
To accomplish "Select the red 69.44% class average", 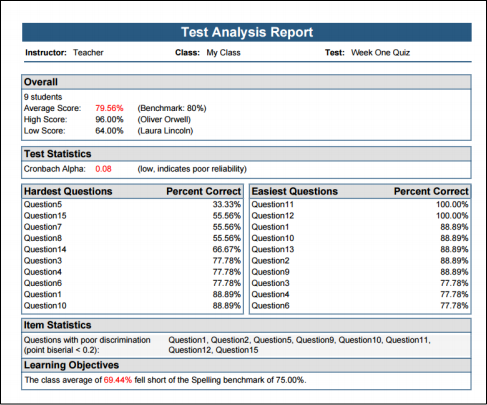I will click(118, 380).
